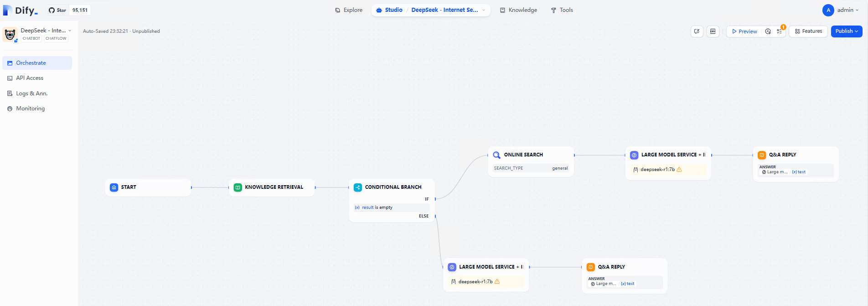Click the lower deepseek-r1:7b warning icon
Screen dimensions: 868x306
pos(497,282)
